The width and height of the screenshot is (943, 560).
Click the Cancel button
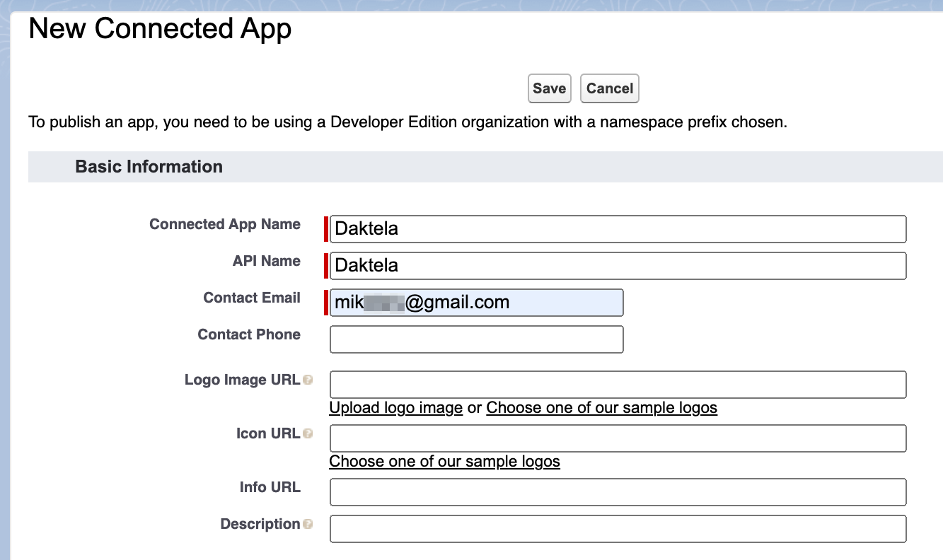coord(609,88)
